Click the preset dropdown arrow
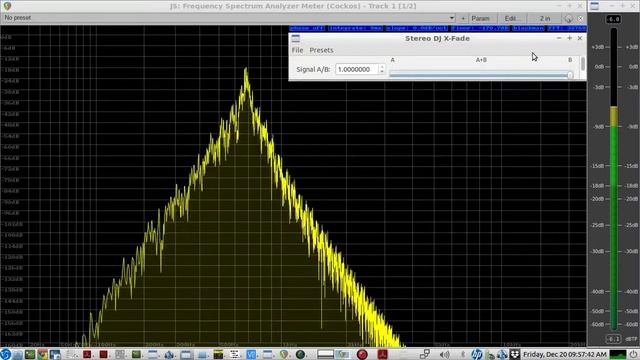Viewport: 640px width, 360px height. 451,18
